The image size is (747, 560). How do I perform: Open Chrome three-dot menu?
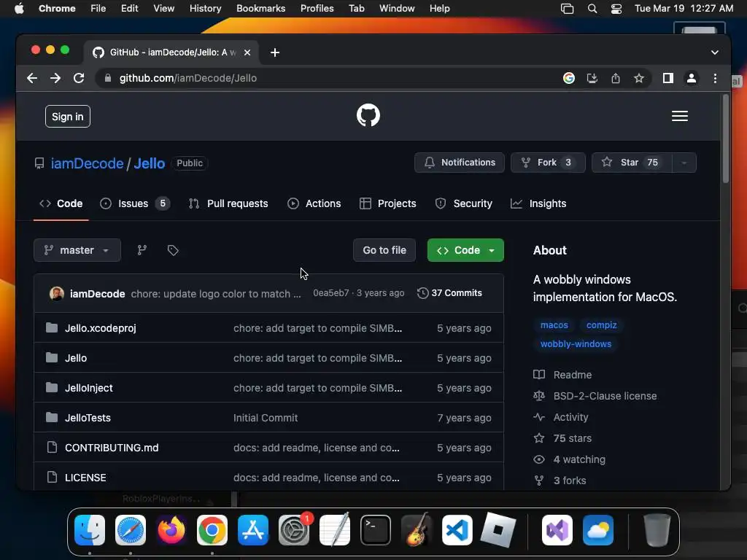715,78
